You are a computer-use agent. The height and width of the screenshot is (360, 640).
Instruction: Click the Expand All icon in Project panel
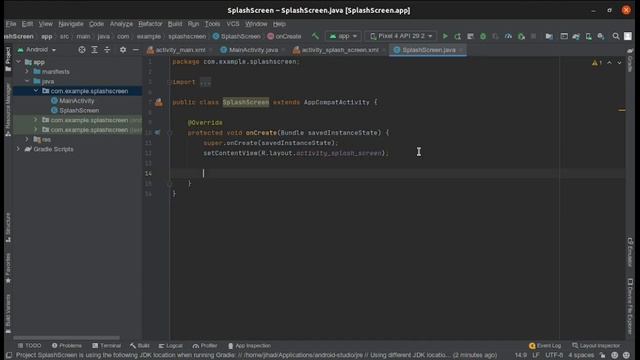[94, 50]
